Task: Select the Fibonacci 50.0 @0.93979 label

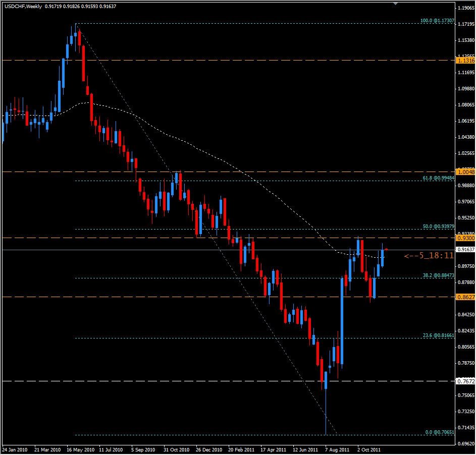Action: (439, 226)
